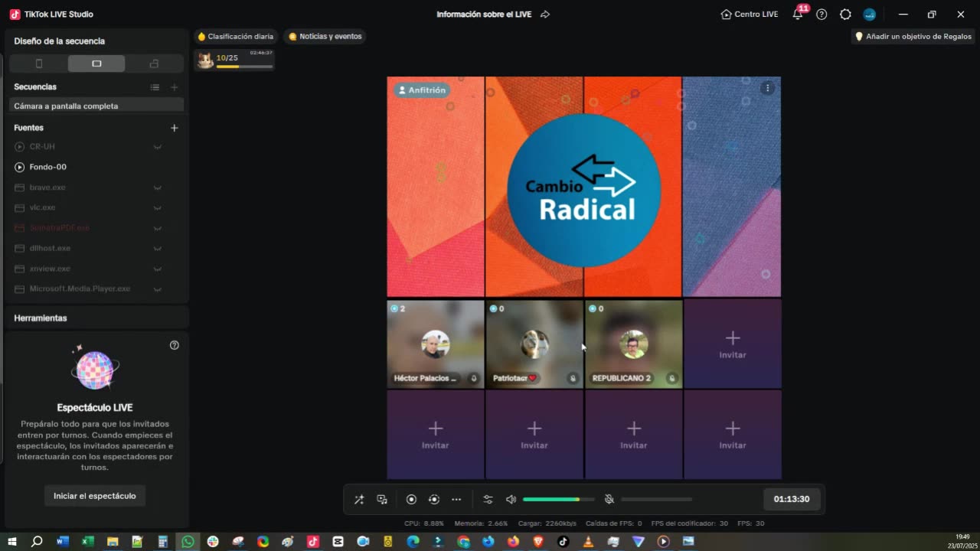Open VLC cone icon in the taskbar
980x551 pixels.
click(x=588, y=542)
